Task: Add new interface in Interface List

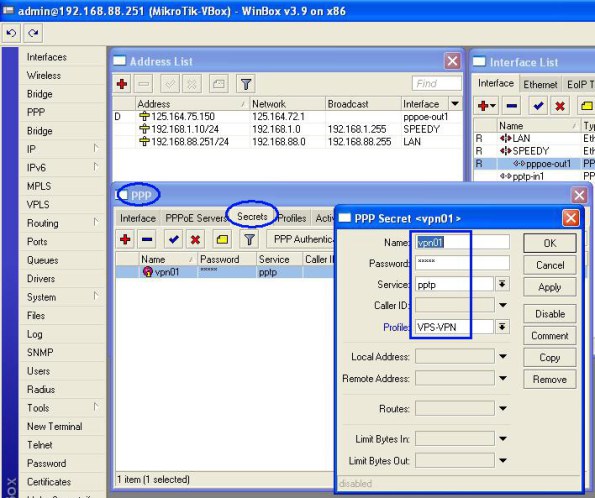Action: (486, 106)
